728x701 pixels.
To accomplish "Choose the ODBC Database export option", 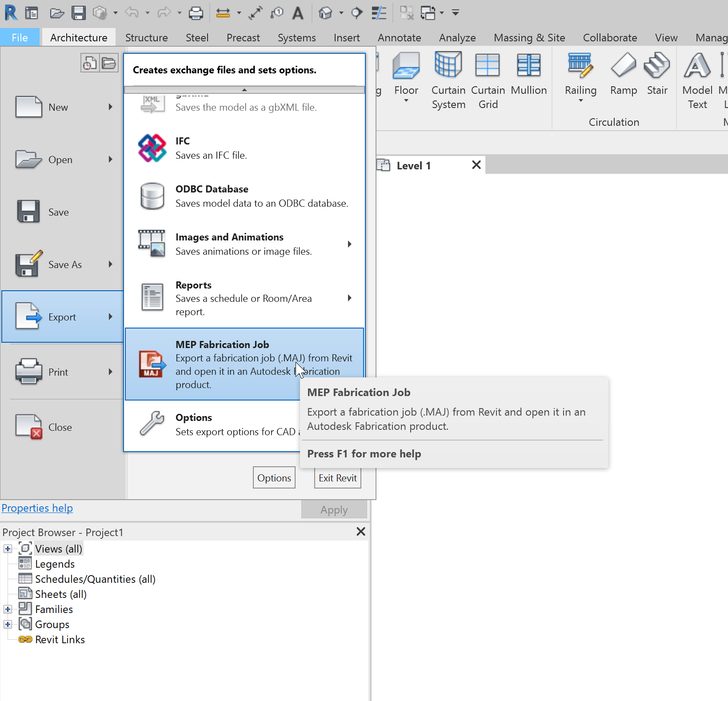I will (244, 196).
